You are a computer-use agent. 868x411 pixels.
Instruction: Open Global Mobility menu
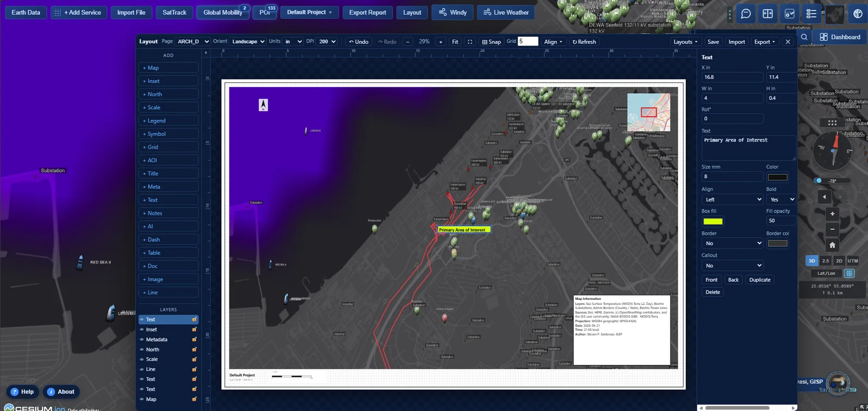(223, 12)
